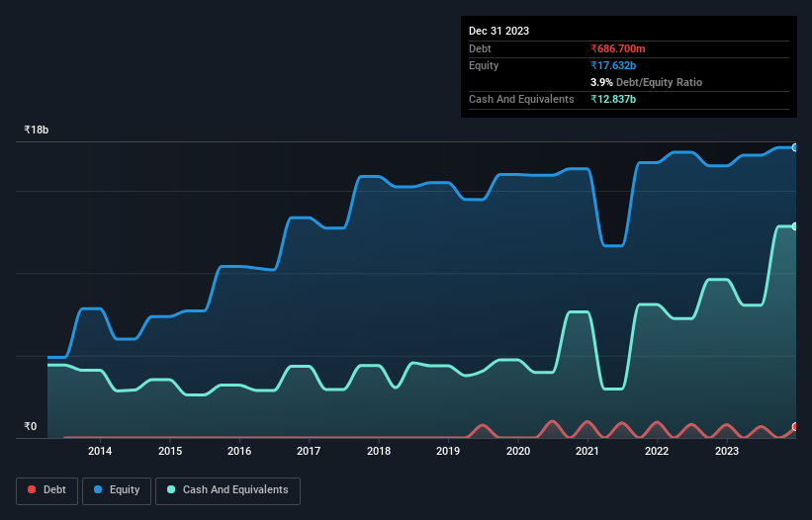Toggle the Equity series legend button
This screenshot has height=520, width=812.
pos(117,490)
